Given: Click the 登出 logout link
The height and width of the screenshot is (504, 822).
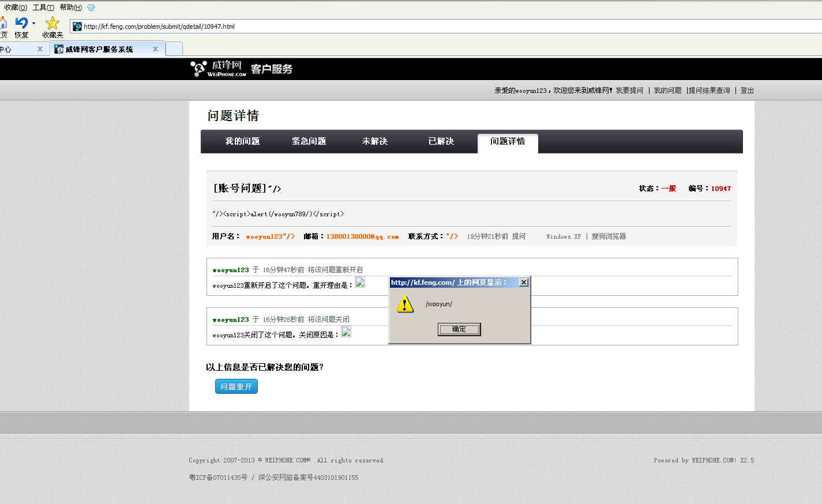Looking at the screenshot, I should tap(747, 91).
